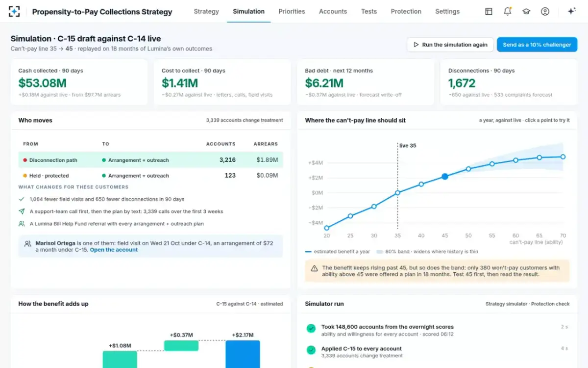Image resolution: width=588 pixels, height=368 pixels.
Task: Open the user profile icon
Action: [x=545, y=11]
